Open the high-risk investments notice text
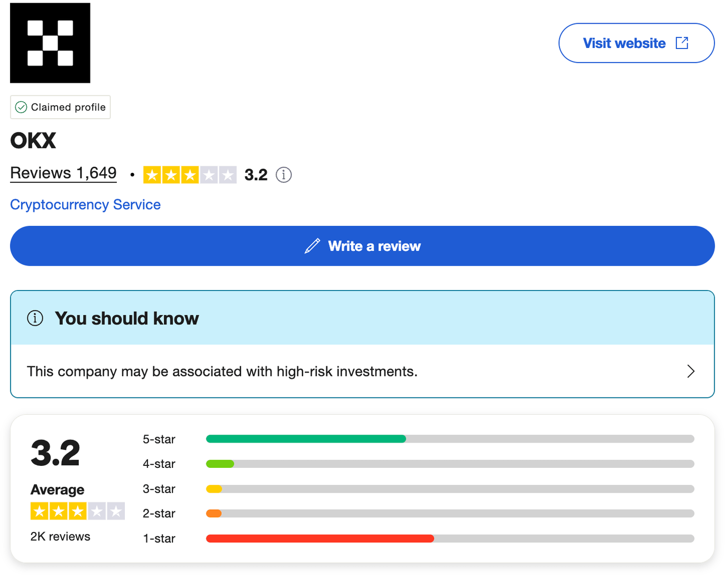The image size is (728, 580). click(x=222, y=371)
